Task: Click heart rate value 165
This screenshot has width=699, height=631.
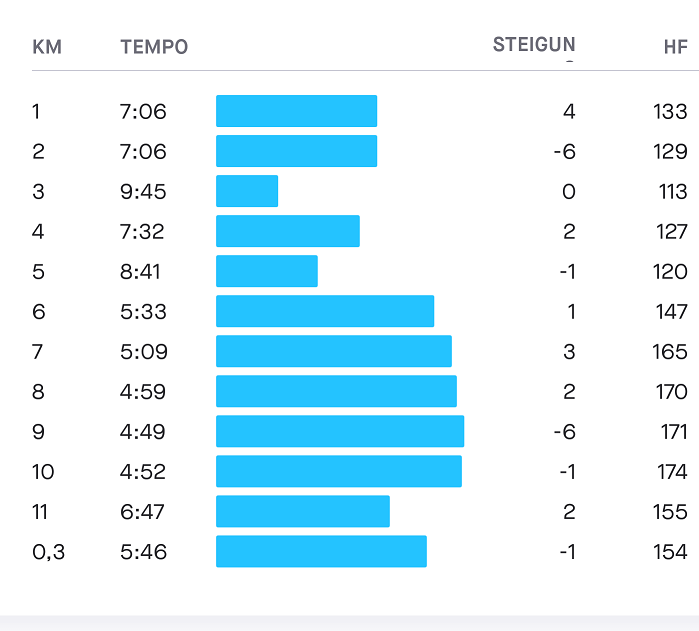Action: (672, 351)
